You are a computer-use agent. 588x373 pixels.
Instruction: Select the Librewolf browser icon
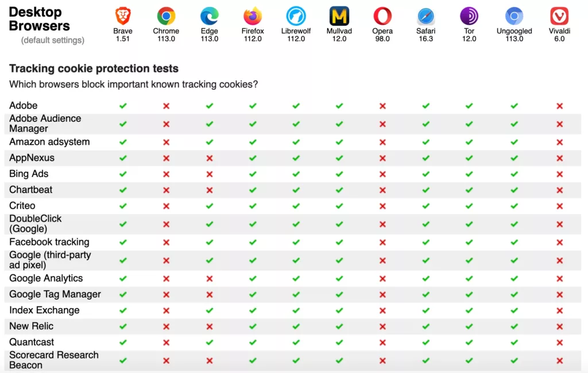[296, 16]
